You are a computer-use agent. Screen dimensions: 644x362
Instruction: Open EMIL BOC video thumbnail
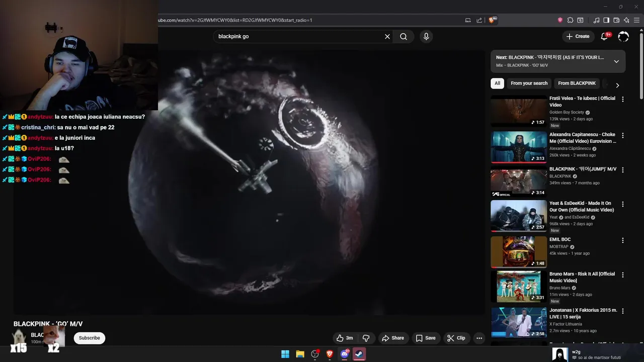point(519,252)
